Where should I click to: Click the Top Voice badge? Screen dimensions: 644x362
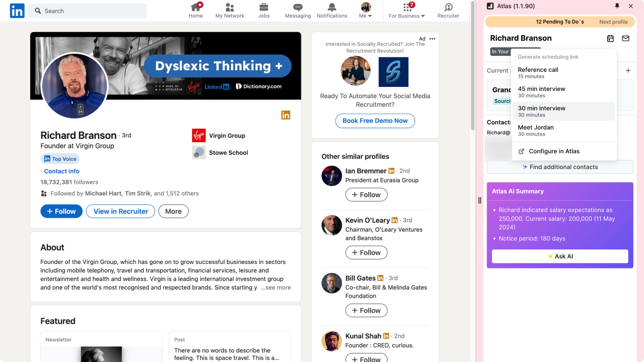(60, 159)
